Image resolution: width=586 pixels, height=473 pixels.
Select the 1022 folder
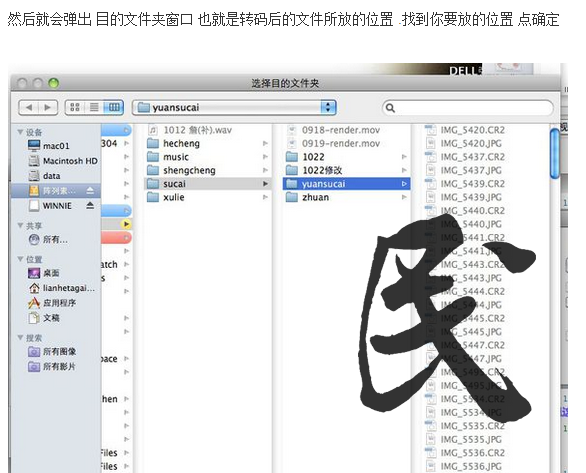click(305, 157)
